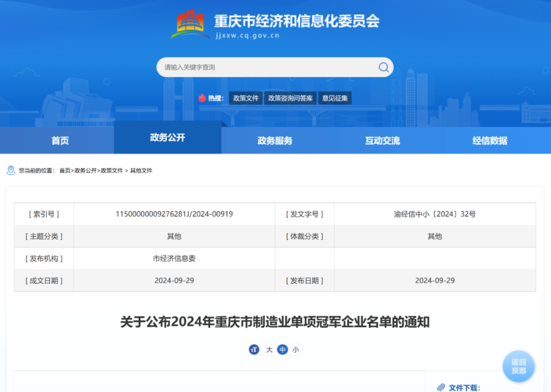The height and width of the screenshot is (392, 551).
Task: Click the hot search flame icon
Action: click(202, 98)
